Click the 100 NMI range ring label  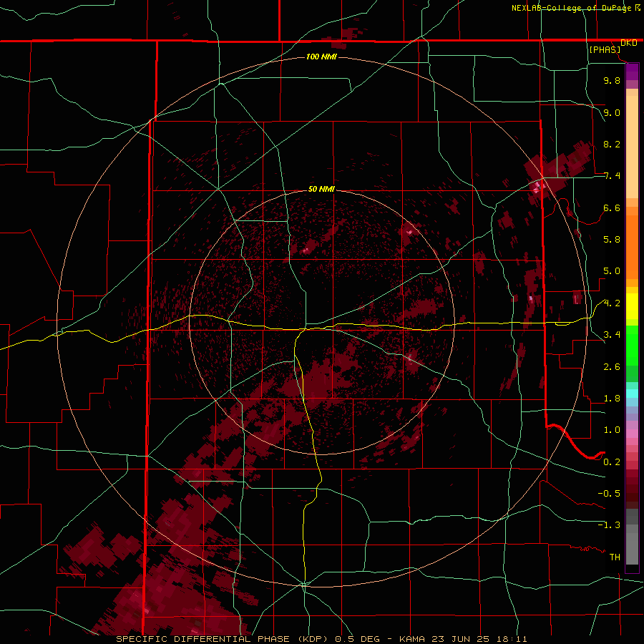(x=321, y=57)
